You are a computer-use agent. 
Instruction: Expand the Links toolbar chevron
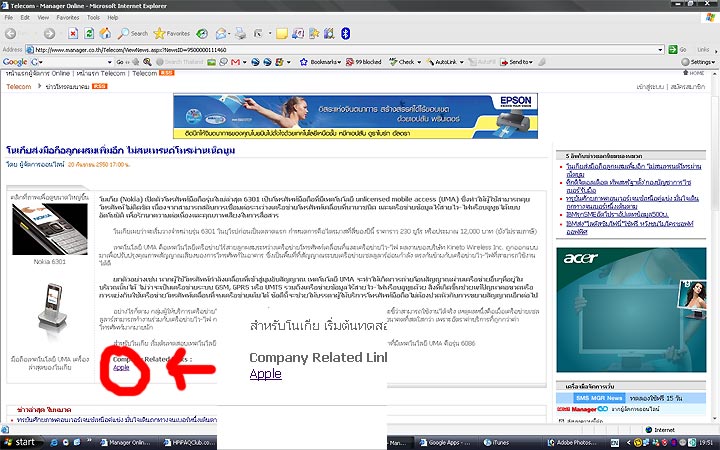[x=714, y=49]
